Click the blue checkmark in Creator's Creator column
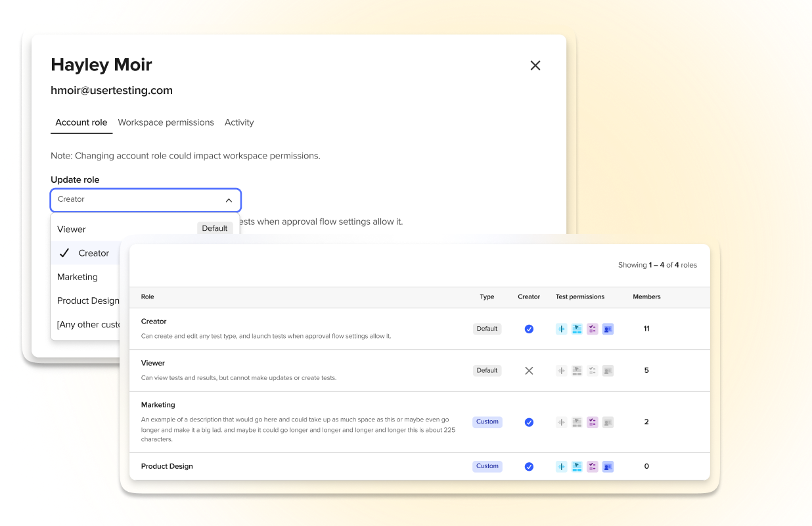 tap(529, 328)
